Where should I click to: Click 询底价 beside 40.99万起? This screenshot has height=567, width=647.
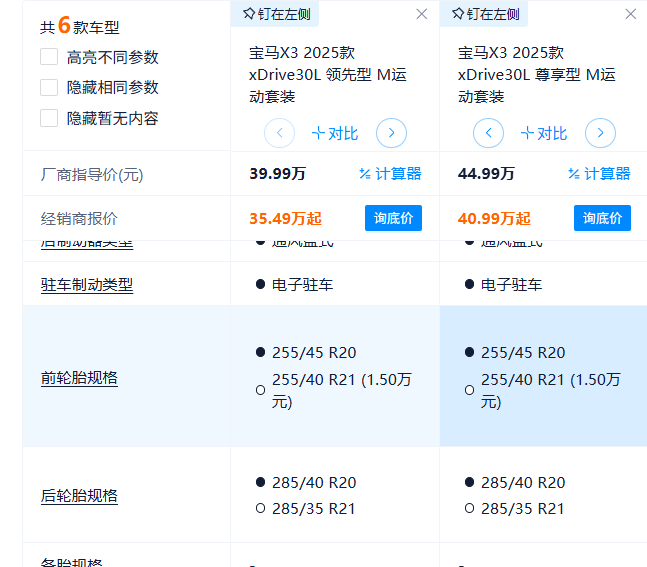[x=602, y=218]
